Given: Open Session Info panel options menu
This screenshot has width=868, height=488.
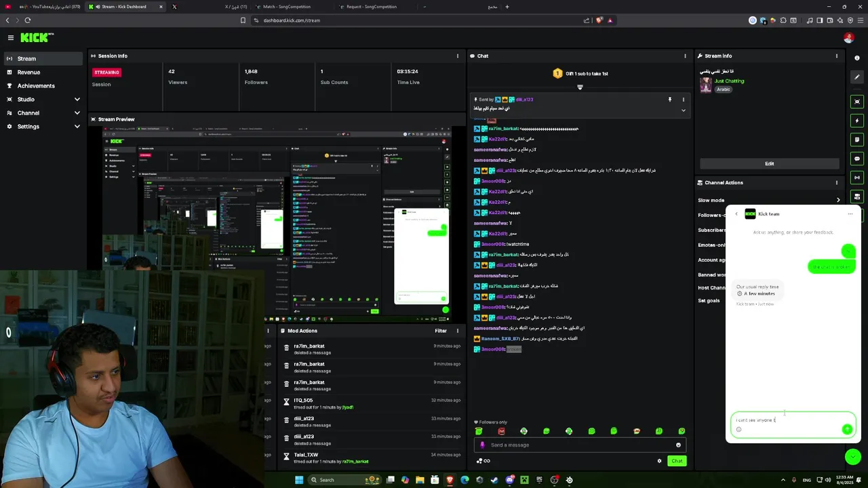Looking at the screenshot, I should click(457, 56).
